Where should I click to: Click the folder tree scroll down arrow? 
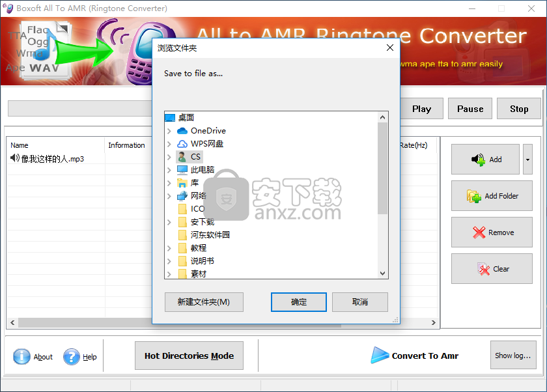[383, 273]
